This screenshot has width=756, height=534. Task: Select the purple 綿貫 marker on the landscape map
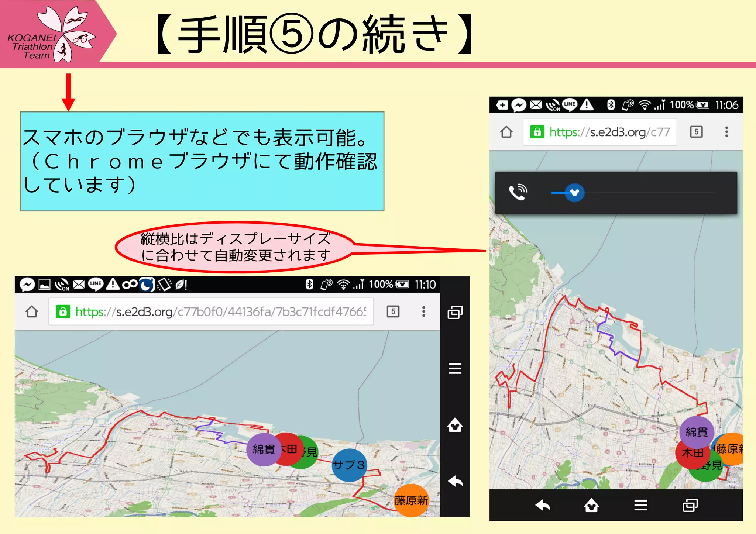click(264, 449)
